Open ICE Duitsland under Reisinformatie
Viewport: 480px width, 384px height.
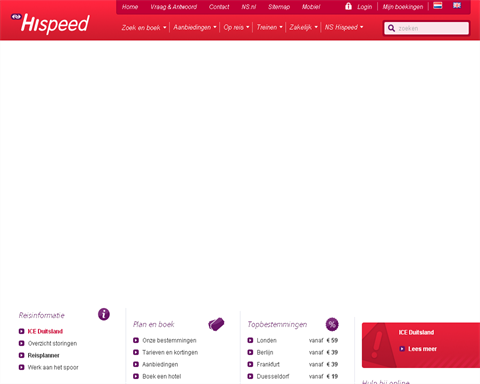45,331
